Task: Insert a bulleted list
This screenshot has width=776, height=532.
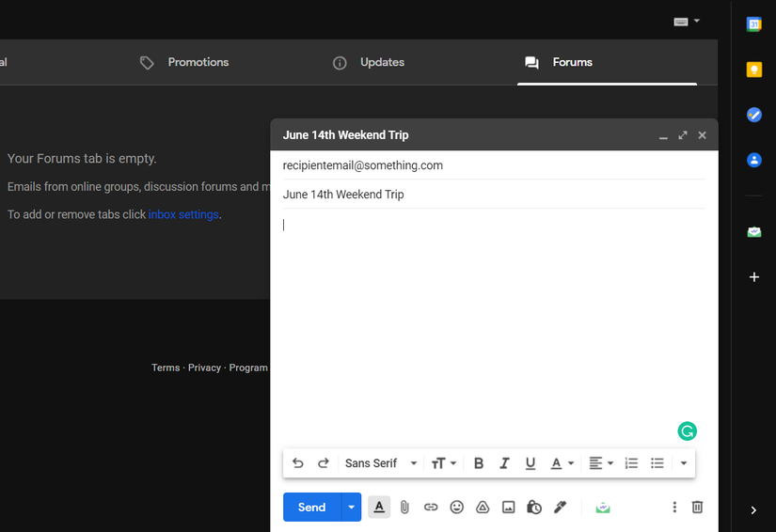Action: pos(657,463)
